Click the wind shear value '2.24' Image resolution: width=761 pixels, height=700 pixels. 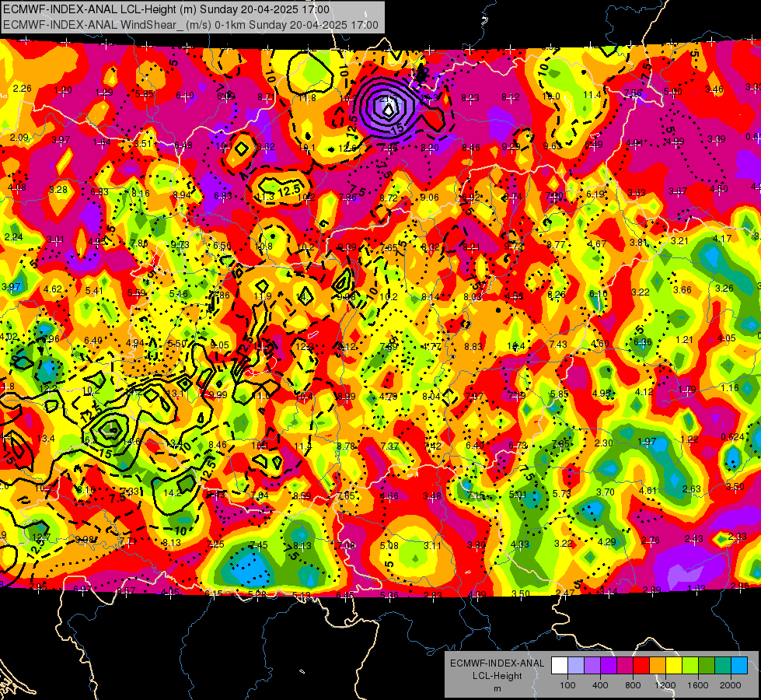(x=13, y=236)
